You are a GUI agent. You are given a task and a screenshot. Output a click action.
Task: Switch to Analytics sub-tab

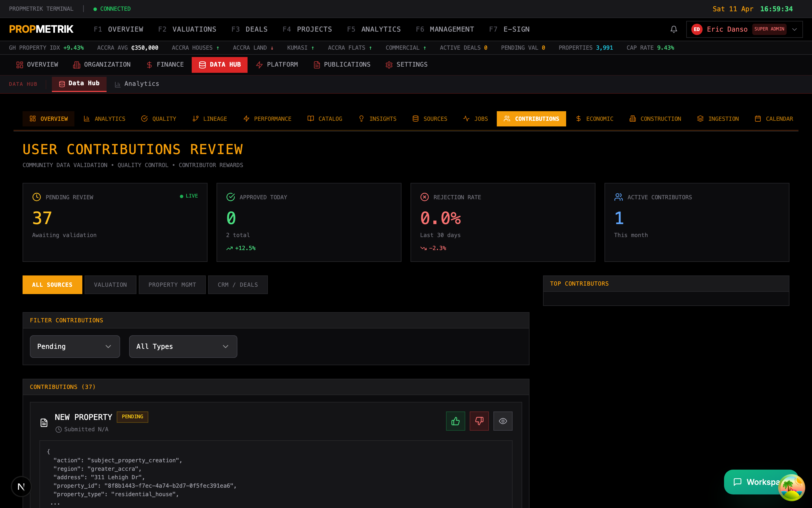click(137, 84)
